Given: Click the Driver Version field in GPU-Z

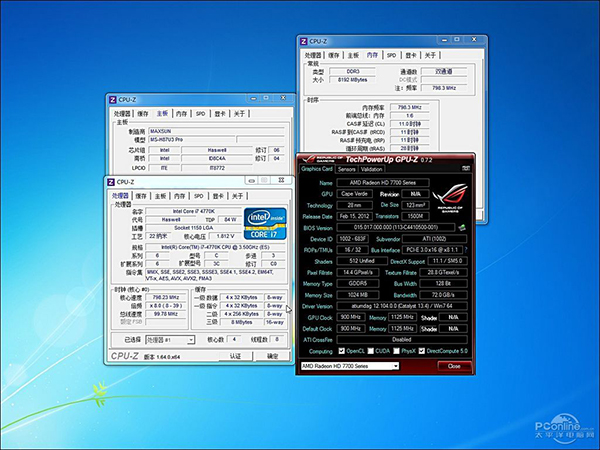Looking at the screenshot, I should pos(402,306).
